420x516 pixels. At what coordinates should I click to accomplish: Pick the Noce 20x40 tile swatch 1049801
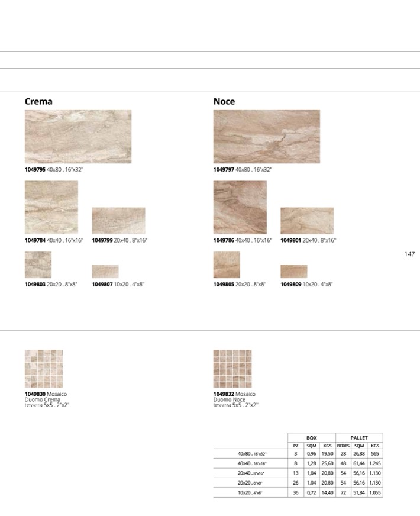point(307,220)
